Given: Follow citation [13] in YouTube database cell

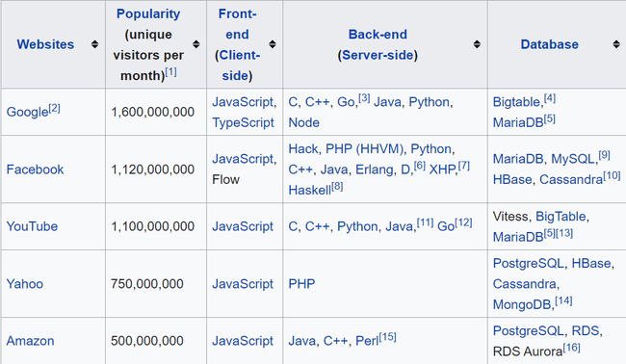Looking at the screenshot, I should (x=564, y=233).
